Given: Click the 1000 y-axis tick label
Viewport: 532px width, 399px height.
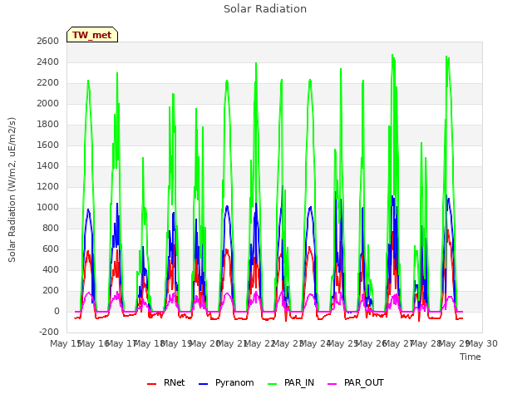Looking at the screenshot, I should [48, 207].
